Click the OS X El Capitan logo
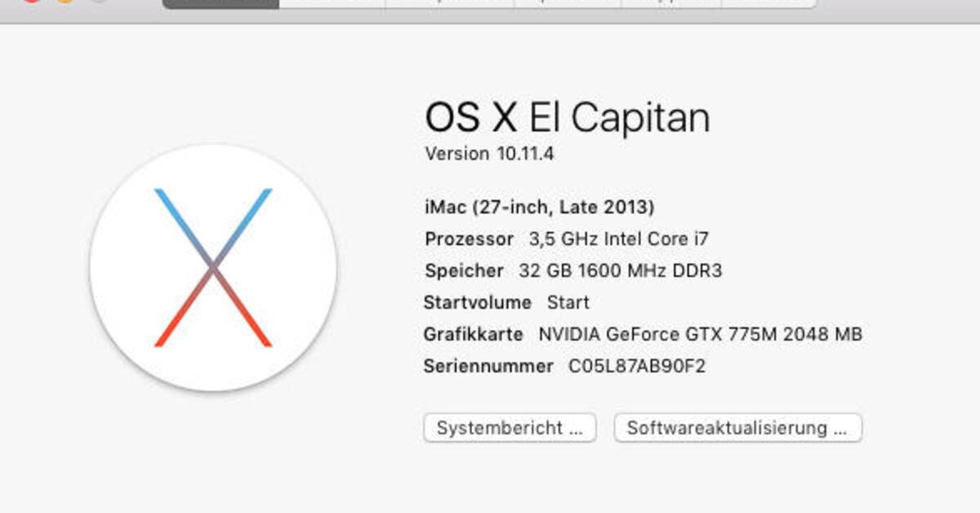Image resolution: width=980 pixels, height=513 pixels. tap(213, 267)
